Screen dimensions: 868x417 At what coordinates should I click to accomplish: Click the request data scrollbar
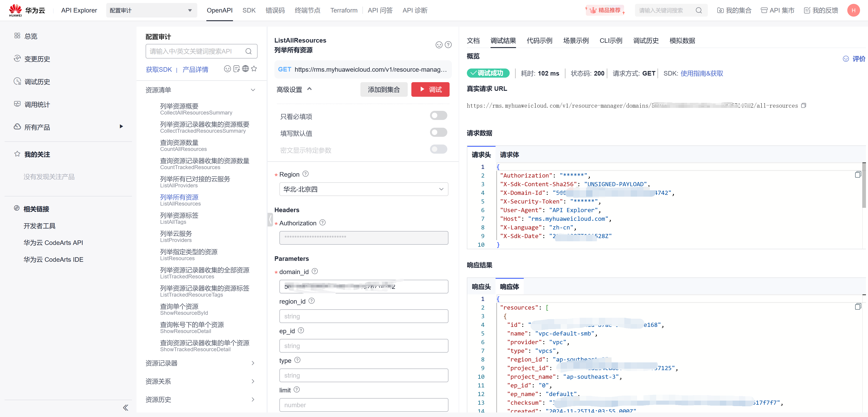click(x=864, y=186)
